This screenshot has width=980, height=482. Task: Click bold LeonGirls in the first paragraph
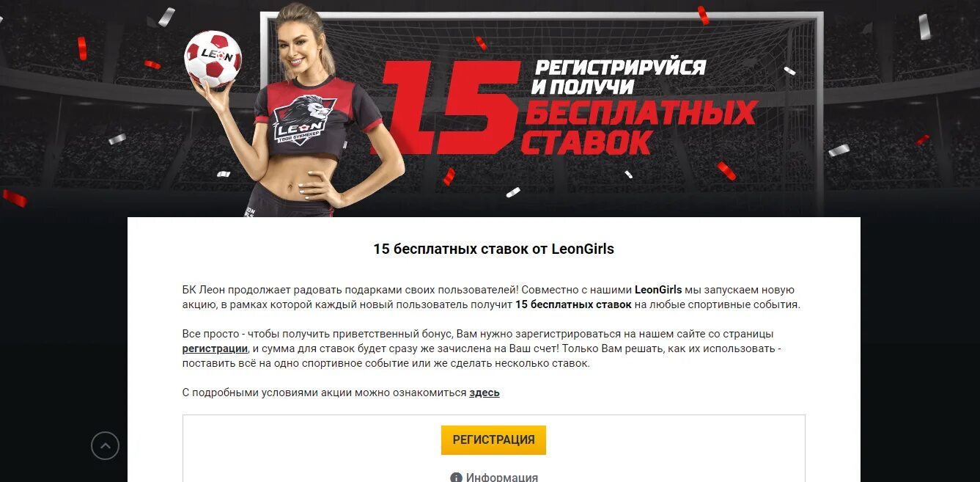pyautogui.click(x=658, y=290)
